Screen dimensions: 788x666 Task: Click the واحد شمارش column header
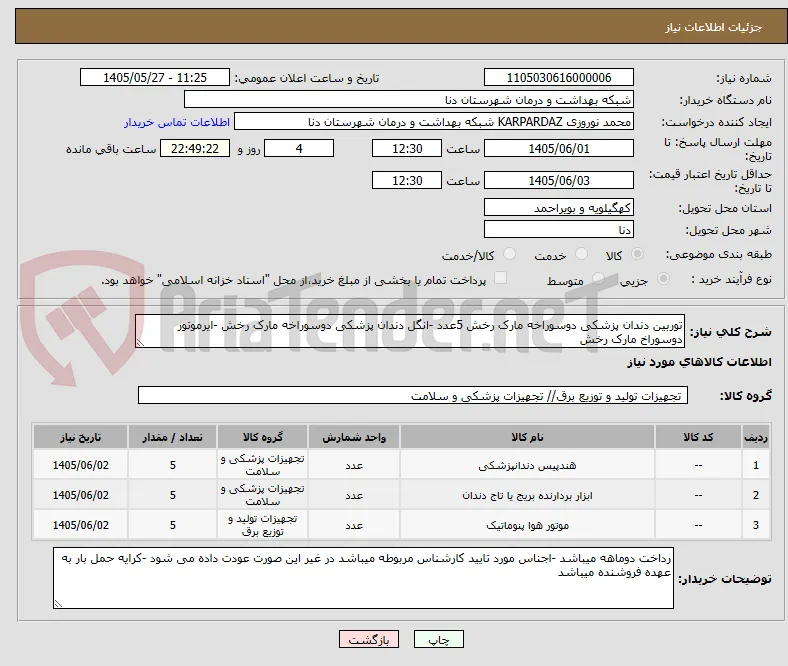354,437
